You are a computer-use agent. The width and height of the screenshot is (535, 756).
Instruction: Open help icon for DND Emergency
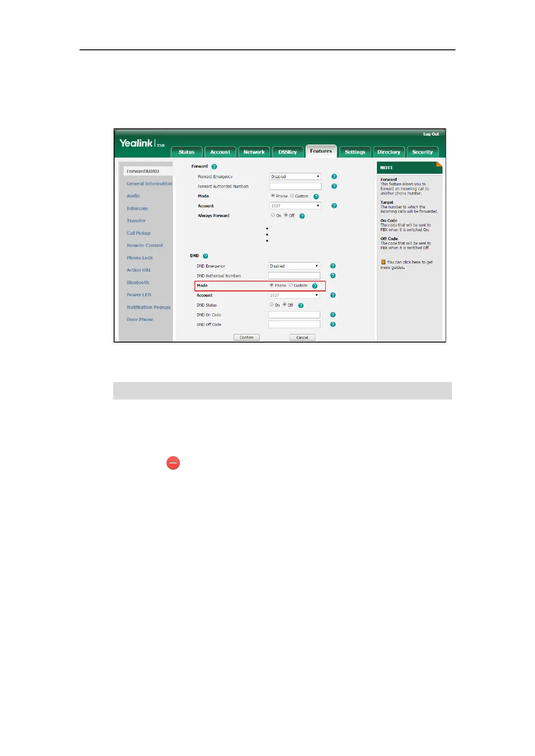[x=333, y=266]
